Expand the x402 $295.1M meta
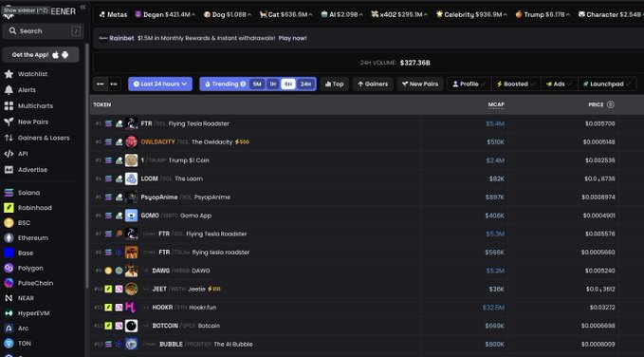The height and width of the screenshot is (357, 644). 399,14
